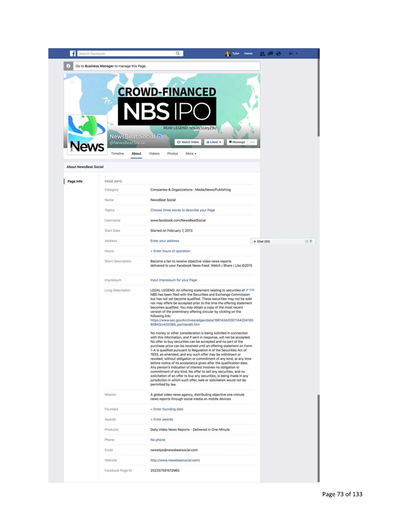Open friend requests icon in top bar
The height and width of the screenshot is (532, 411).
point(263,54)
